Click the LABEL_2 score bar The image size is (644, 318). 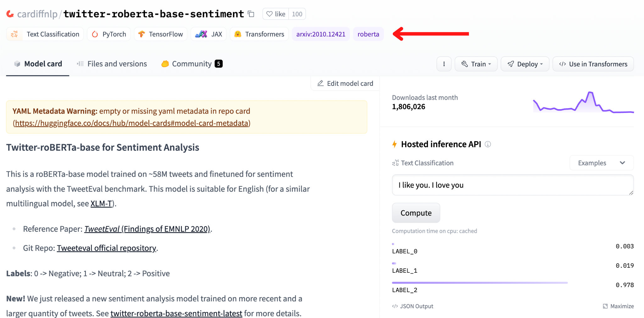point(480,283)
